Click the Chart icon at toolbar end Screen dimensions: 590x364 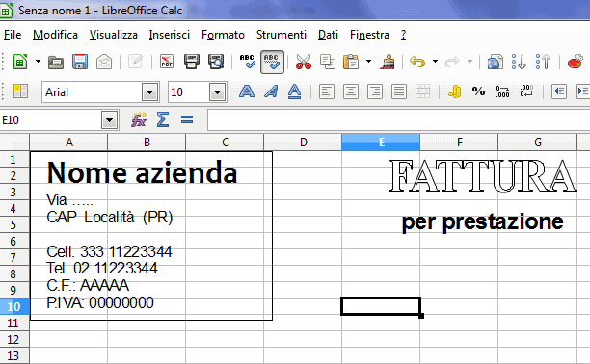pyautogui.click(x=575, y=62)
